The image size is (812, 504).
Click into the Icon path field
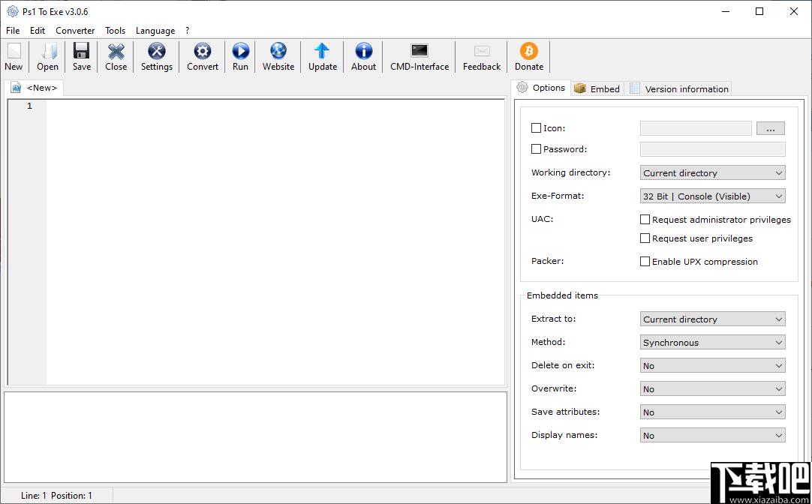(696, 128)
